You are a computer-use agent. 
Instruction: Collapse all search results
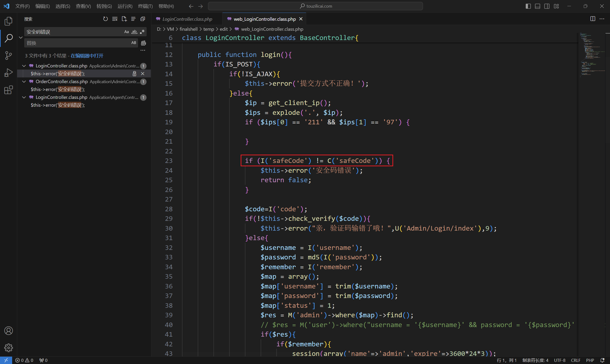(143, 19)
